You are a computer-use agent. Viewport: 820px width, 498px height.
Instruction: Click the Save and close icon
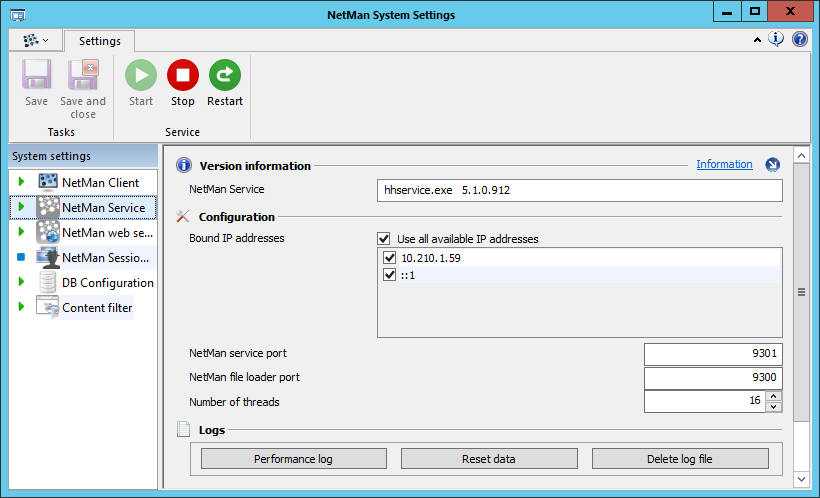(x=83, y=76)
